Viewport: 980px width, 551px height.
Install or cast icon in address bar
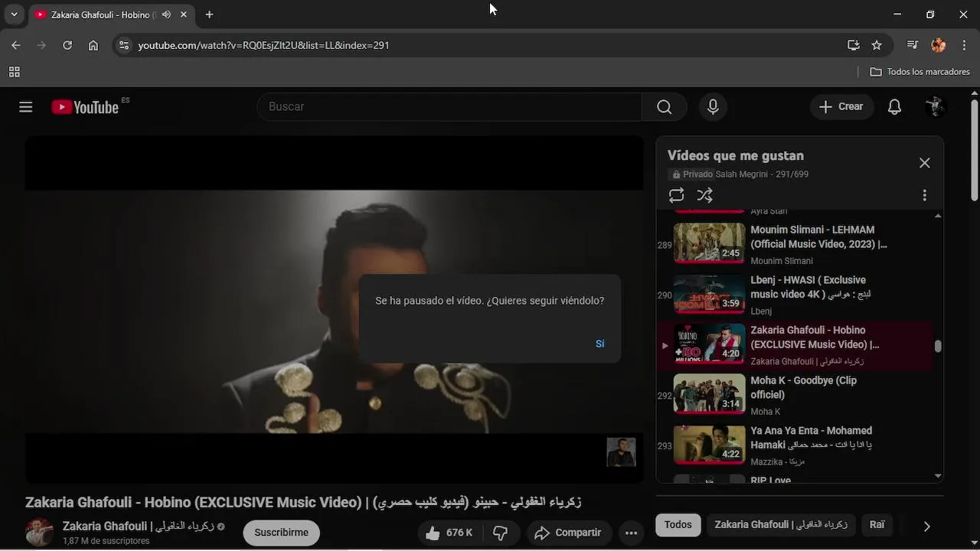[x=854, y=45]
